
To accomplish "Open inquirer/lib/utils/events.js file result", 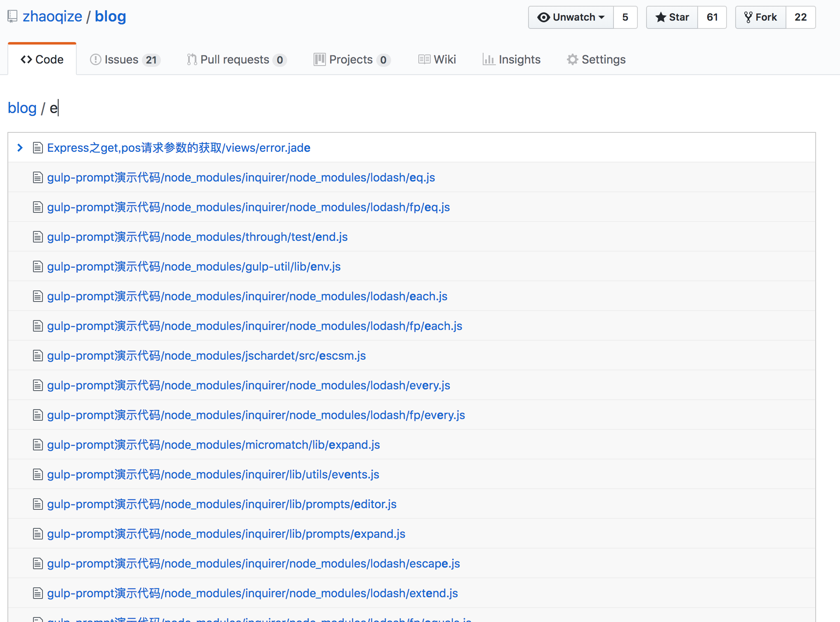I will (x=213, y=474).
